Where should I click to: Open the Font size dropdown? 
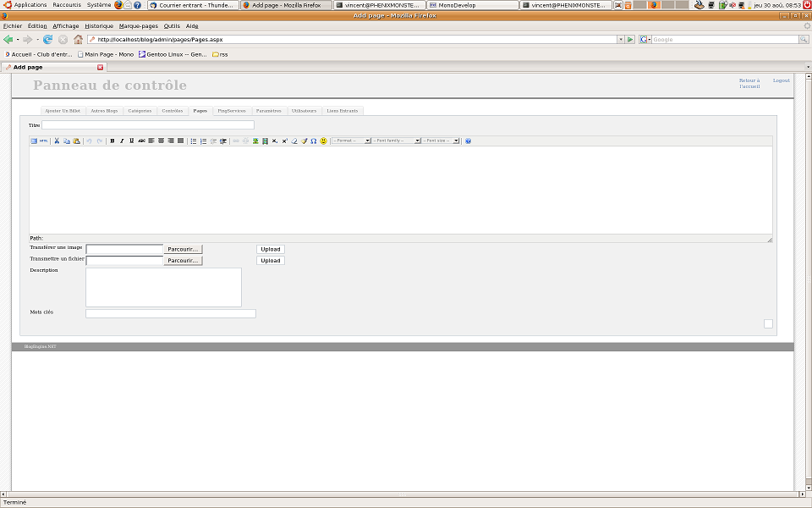(441, 141)
